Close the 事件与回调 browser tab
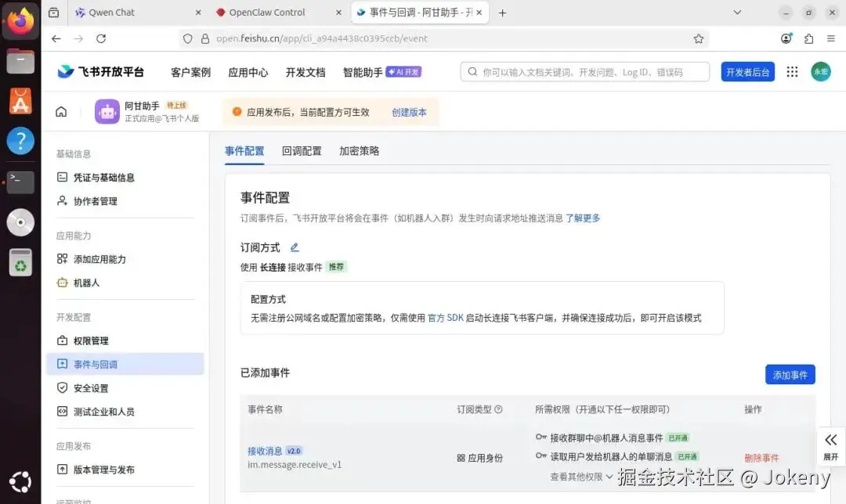The height and width of the screenshot is (504, 846). pos(479,13)
